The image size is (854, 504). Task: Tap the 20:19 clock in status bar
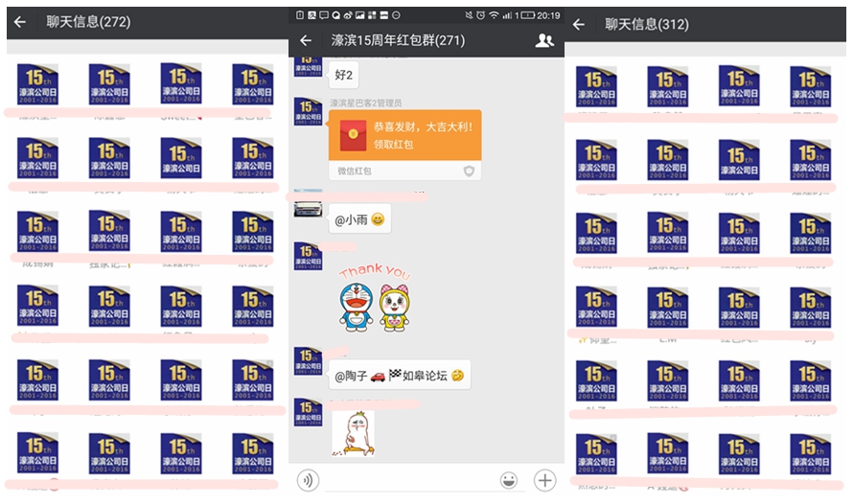[x=548, y=15]
